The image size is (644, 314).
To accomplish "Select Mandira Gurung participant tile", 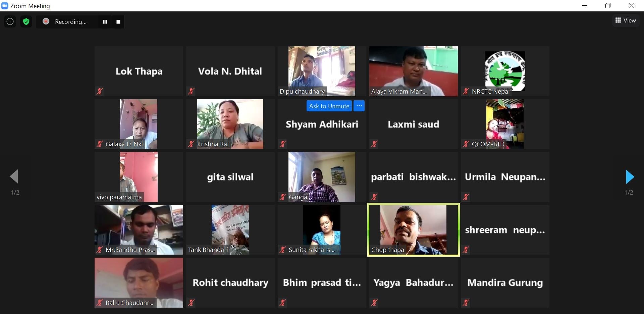I will [505, 282].
